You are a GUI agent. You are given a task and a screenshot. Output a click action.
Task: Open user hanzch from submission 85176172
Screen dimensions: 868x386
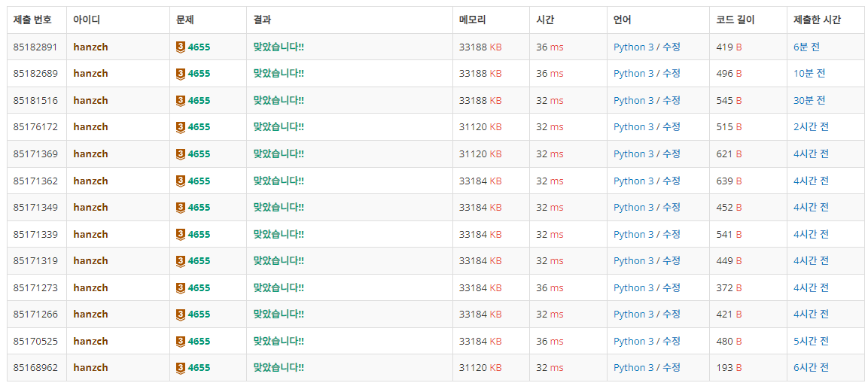click(90, 127)
